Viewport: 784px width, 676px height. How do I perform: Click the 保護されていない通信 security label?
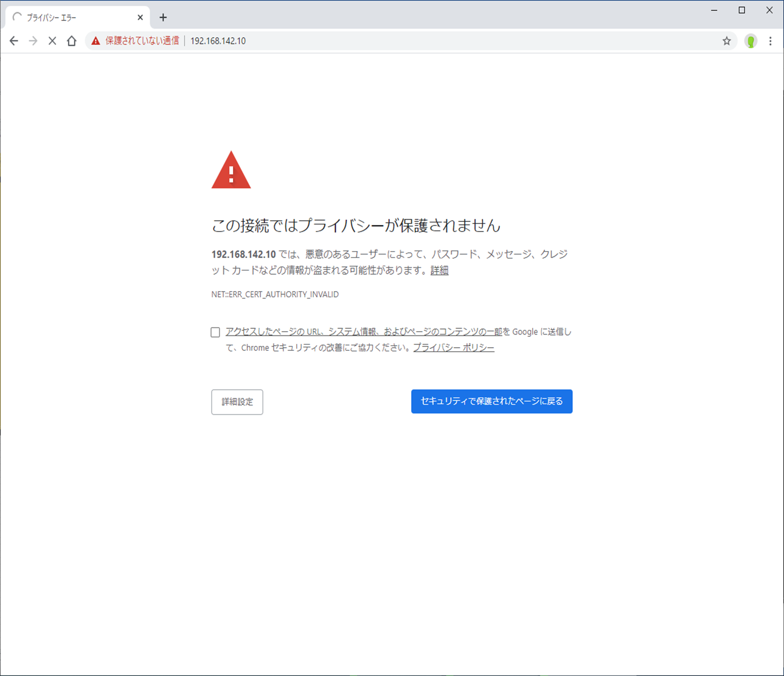[142, 41]
